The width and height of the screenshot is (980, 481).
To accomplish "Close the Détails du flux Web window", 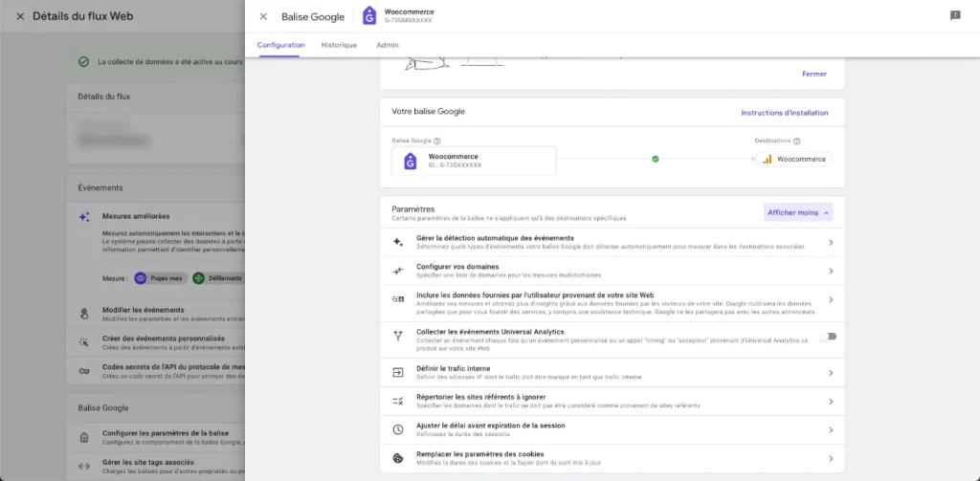I will point(20,17).
